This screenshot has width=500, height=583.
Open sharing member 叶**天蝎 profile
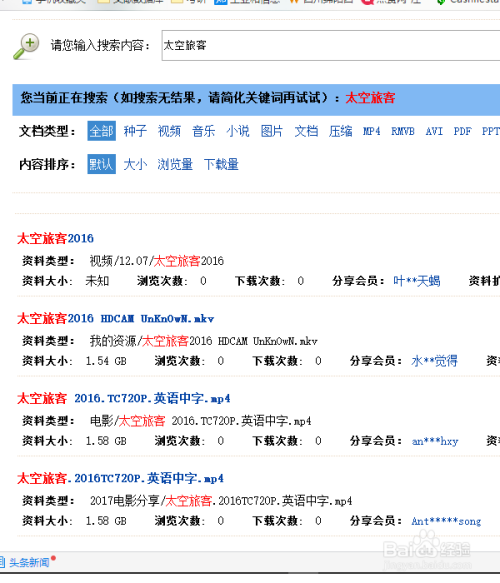click(417, 281)
